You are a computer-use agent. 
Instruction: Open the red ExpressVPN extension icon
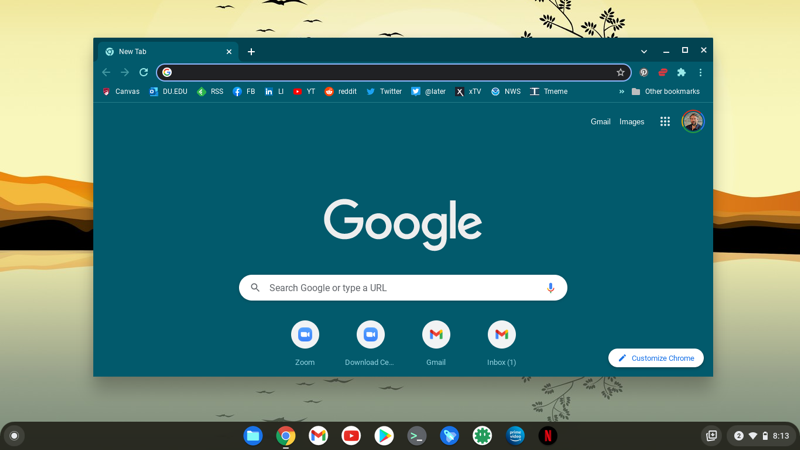coord(663,72)
